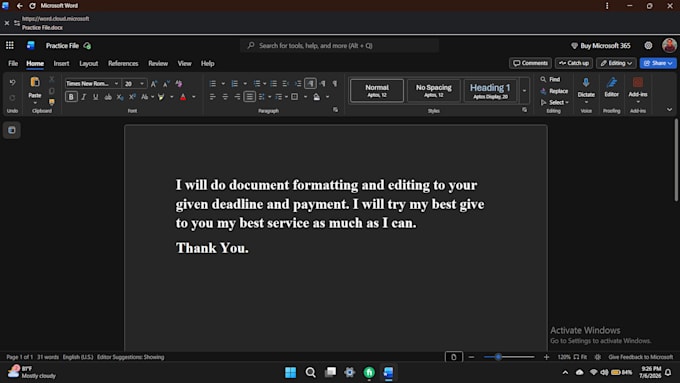This screenshot has height=383, width=680.
Task: Click Buy Microsoft 365
Action: [x=601, y=46]
